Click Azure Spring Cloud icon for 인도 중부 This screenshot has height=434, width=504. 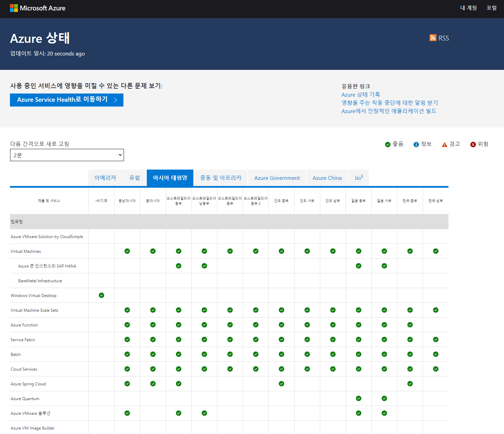281,384
